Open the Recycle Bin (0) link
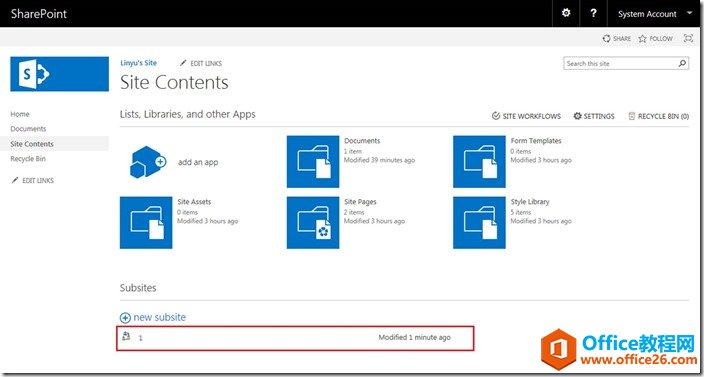Image resolution: width=704 pixels, height=377 pixels. 659,116
